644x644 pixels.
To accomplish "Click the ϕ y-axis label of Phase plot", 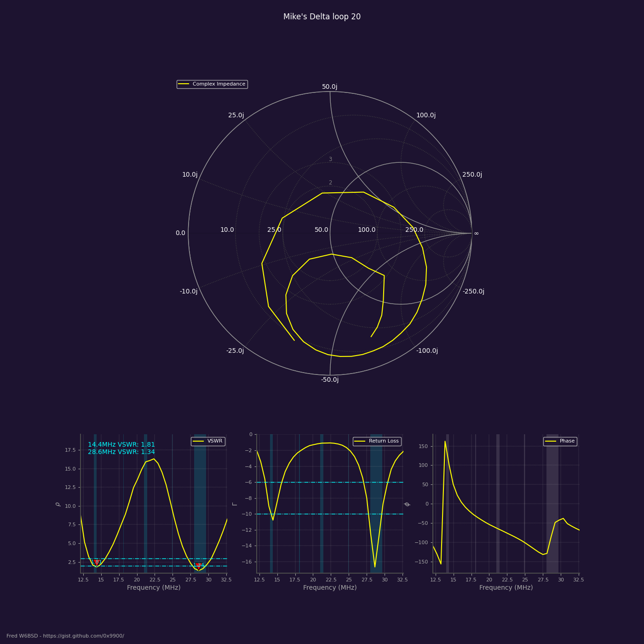I will (x=407, y=504).
